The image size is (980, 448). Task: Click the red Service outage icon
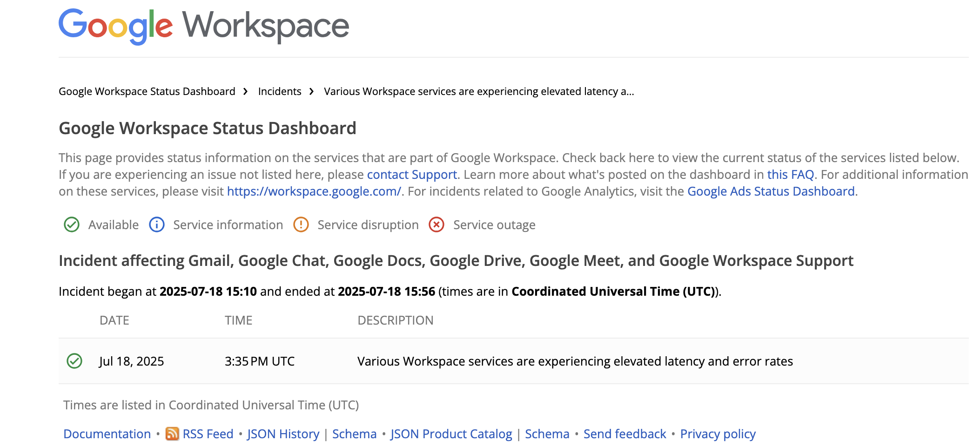[436, 225]
